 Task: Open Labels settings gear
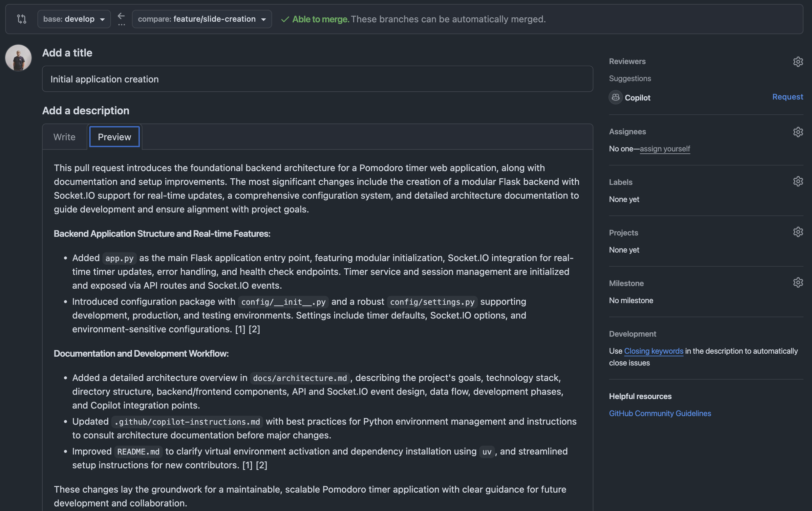coord(798,182)
